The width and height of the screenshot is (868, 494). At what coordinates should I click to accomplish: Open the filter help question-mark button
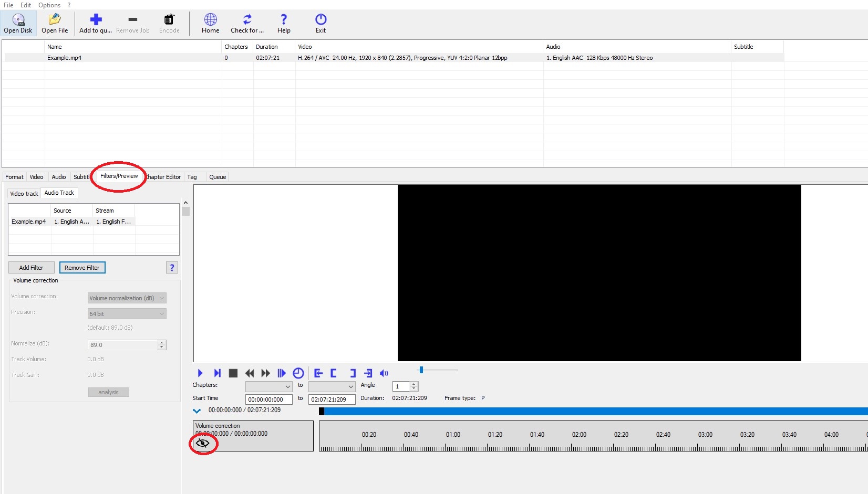(172, 268)
